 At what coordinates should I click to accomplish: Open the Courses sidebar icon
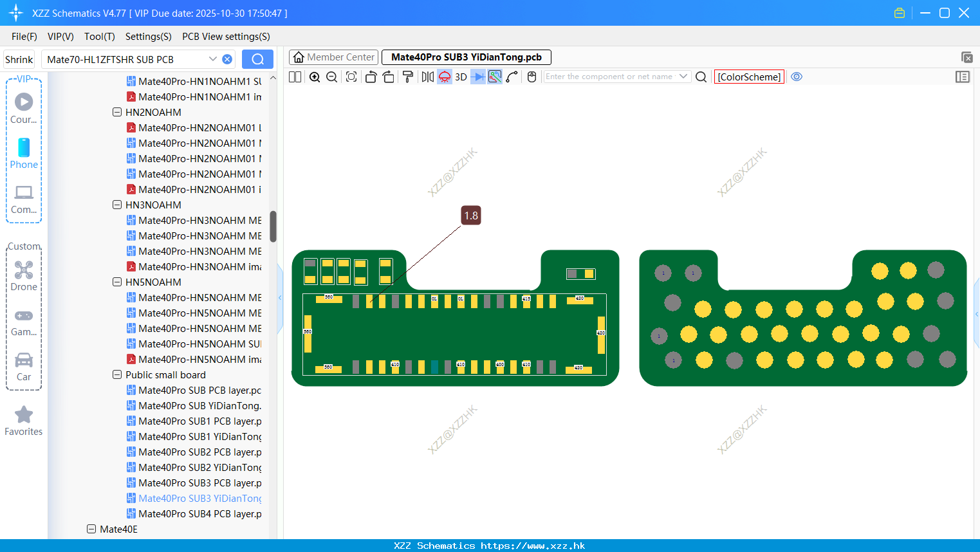coord(24,108)
